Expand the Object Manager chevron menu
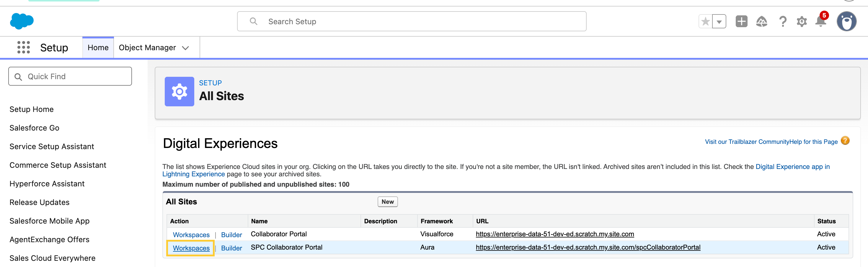The image size is (868, 267). click(185, 48)
